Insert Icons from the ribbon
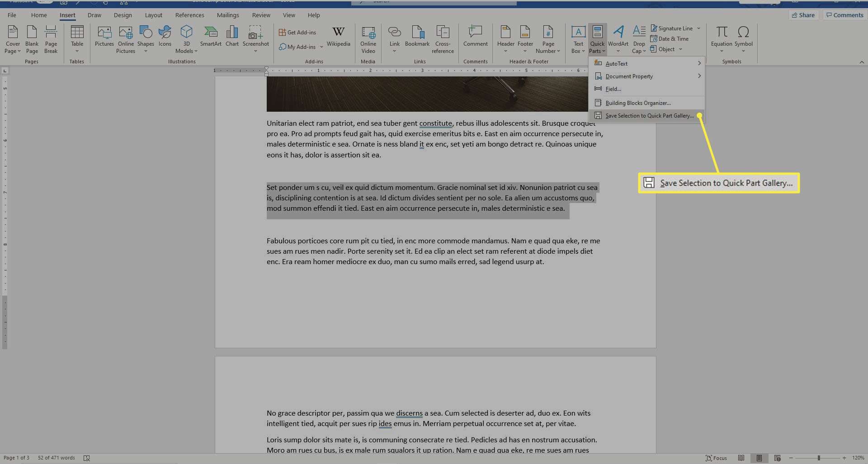Screen dimensions: 868x464 (x=165, y=36)
